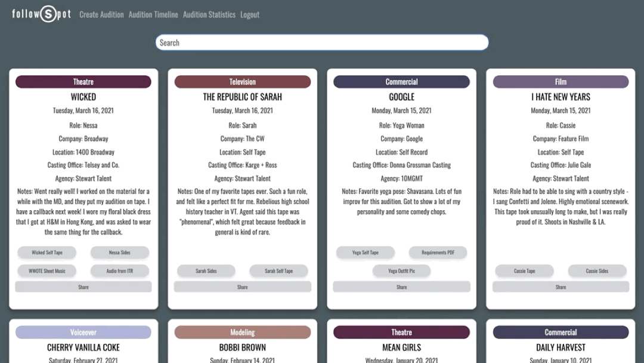This screenshot has width=644, height=363.
Task: Share the Google audition card
Action: [402, 287]
